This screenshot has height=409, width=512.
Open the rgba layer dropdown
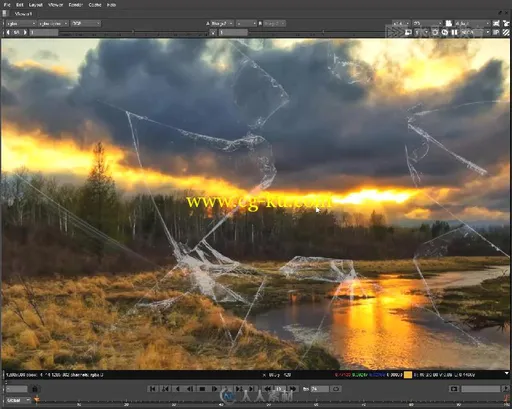(x=21, y=23)
